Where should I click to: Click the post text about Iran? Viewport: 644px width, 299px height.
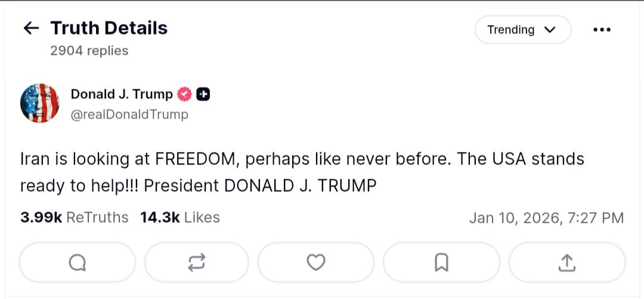(x=301, y=173)
